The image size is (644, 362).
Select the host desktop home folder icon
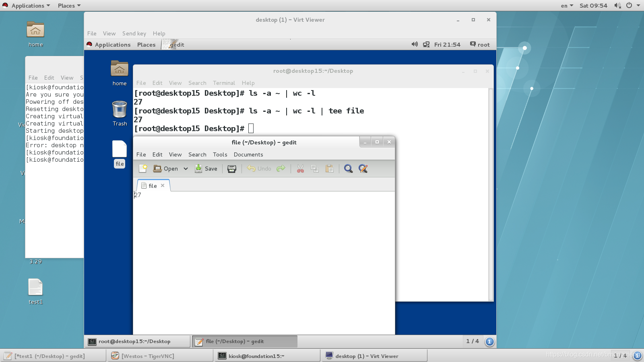point(35,34)
